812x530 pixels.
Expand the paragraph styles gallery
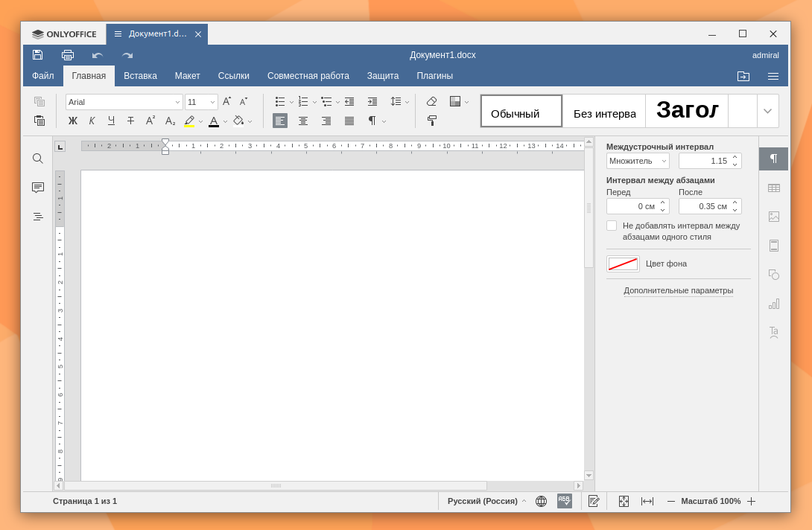click(767, 111)
